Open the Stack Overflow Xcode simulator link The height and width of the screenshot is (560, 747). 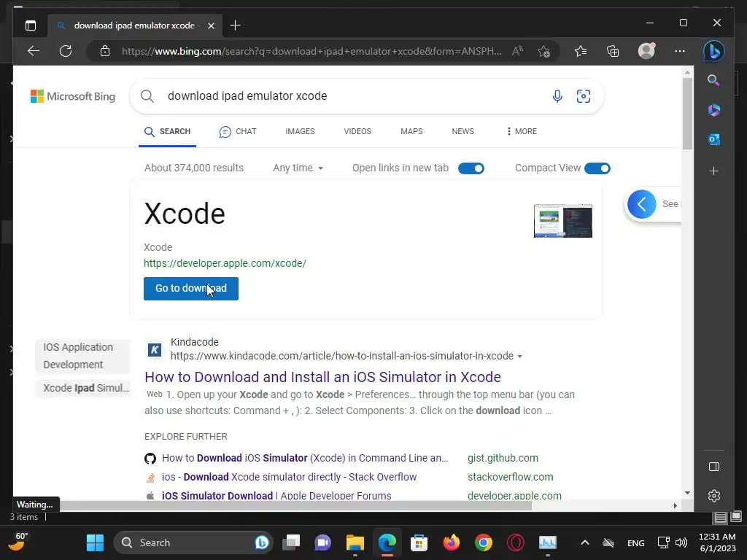click(289, 477)
